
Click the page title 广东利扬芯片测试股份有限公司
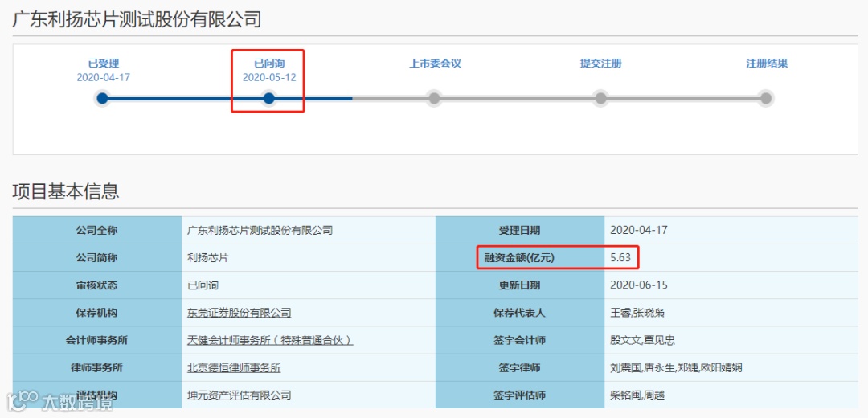coord(137,19)
